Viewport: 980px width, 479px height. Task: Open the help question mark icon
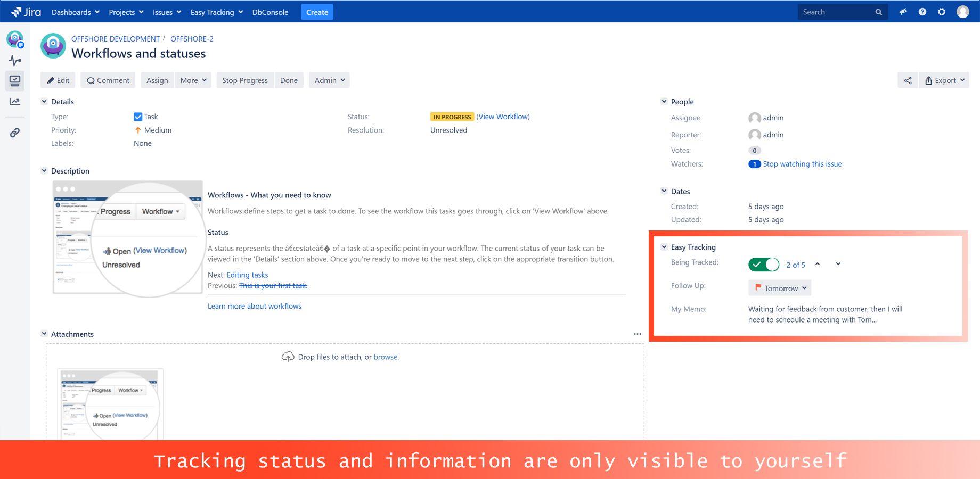pyautogui.click(x=922, y=12)
